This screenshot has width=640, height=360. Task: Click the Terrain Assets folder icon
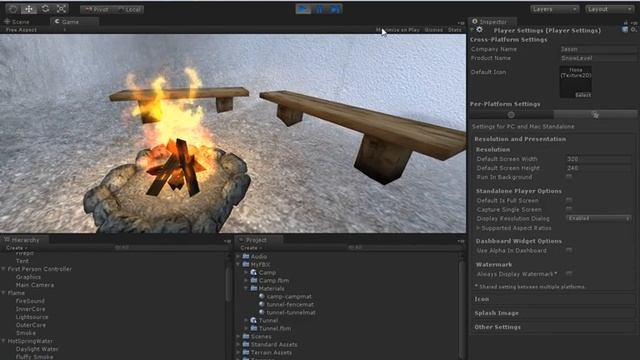point(246,352)
